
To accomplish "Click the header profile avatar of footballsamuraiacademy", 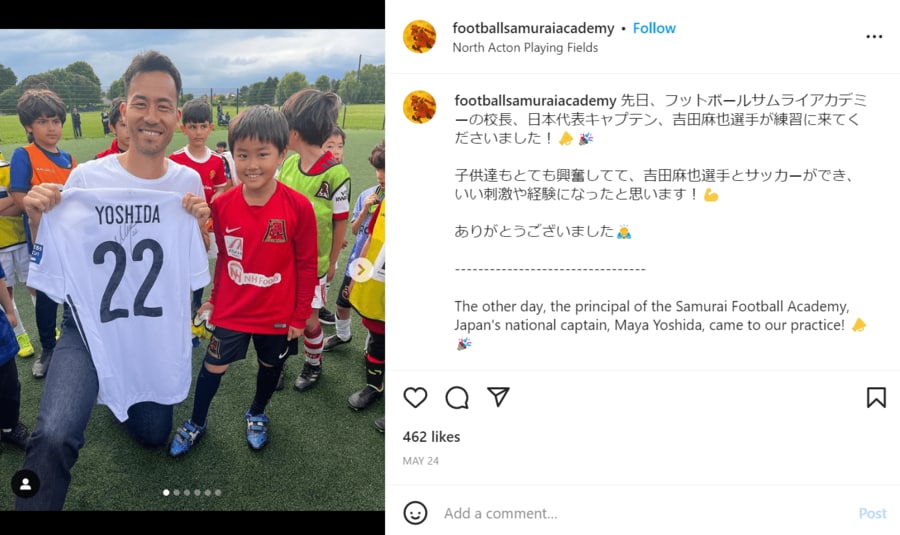I will click(x=420, y=37).
